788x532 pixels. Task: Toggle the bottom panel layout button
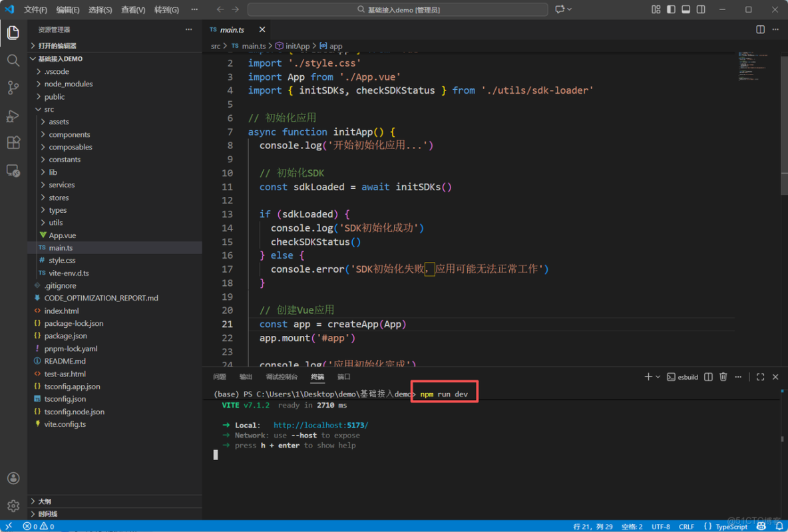tap(686, 9)
